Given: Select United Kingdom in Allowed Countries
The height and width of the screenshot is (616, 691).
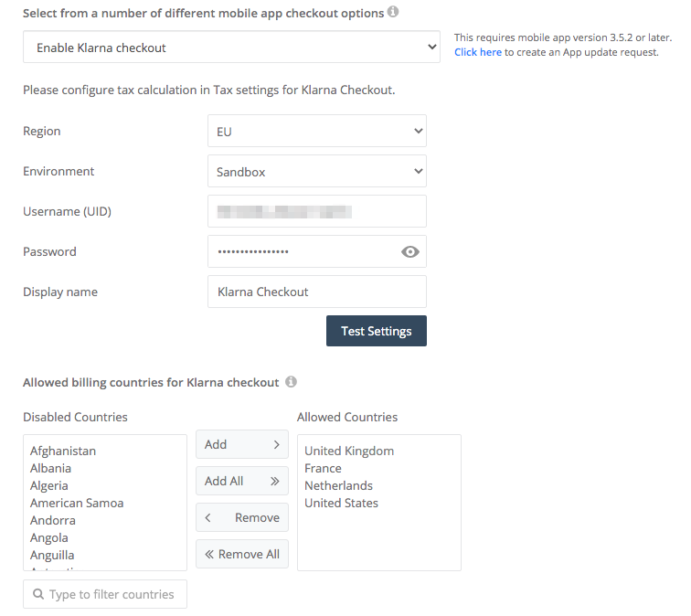Looking at the screenshot, I should [349, 451].
